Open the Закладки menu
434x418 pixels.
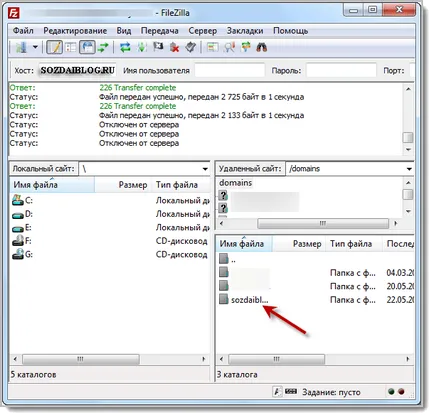[x=245, y=31]
